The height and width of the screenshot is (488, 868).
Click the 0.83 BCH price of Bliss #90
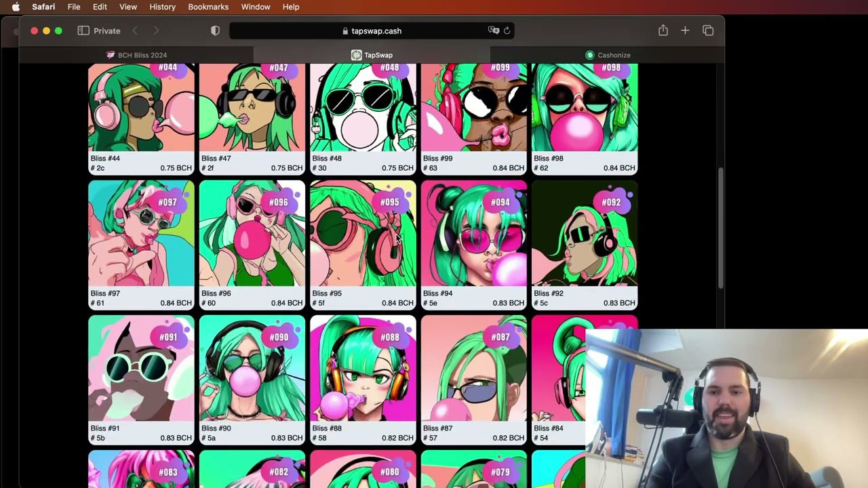tap(287, 438)
